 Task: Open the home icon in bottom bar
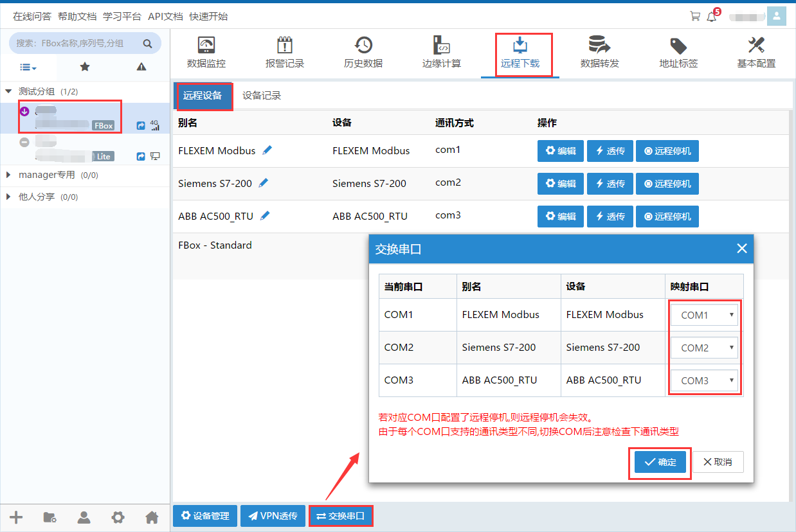(x=152, y=517)
